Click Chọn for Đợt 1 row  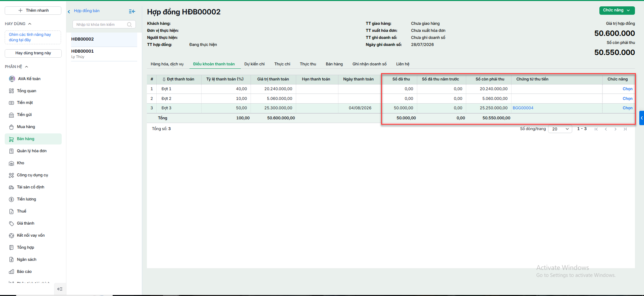pos(628,89)
